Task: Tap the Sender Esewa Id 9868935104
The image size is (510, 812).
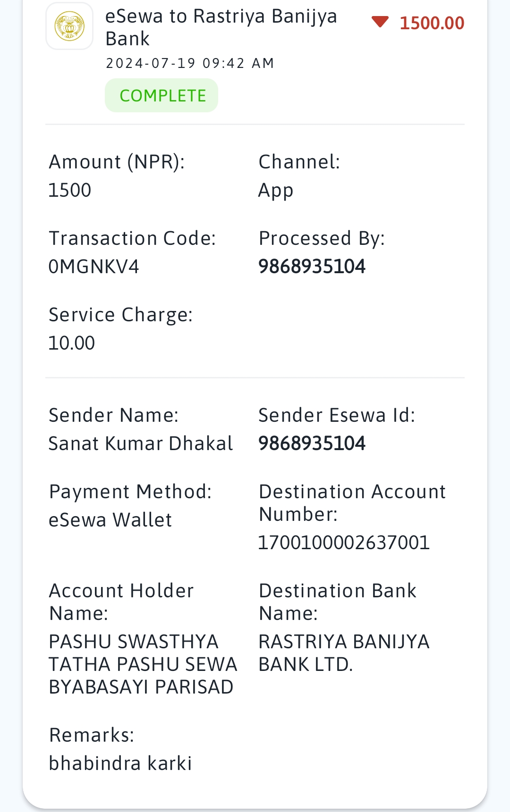Action: (x=312, y=444)
